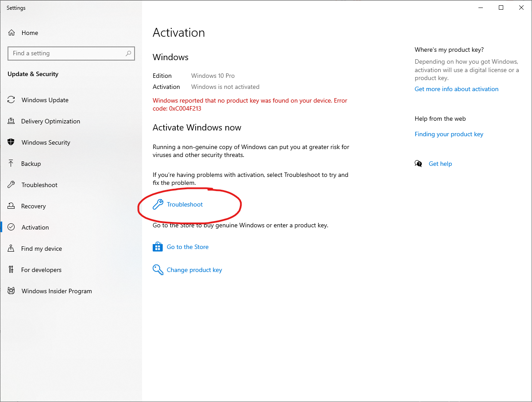Viewport: 532px width, 402px height.
Task: Click the Recovery icon in the sidebar
Action: tap(12, 206)
